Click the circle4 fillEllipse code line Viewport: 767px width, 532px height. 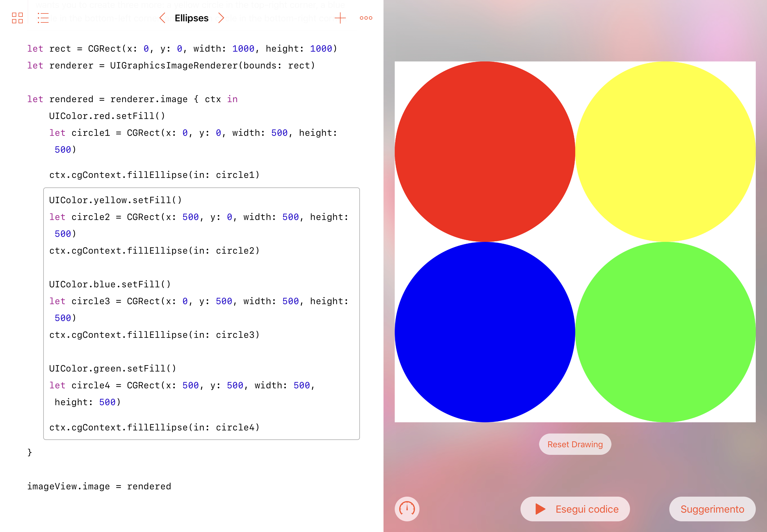click(x=154, y=427)
